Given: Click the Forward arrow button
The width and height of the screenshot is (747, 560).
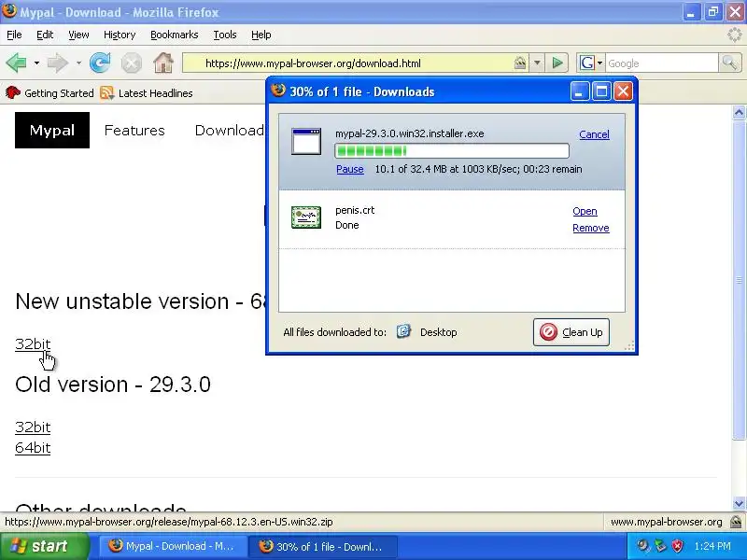Looking at the screenshot, I should tap(58, 63).
